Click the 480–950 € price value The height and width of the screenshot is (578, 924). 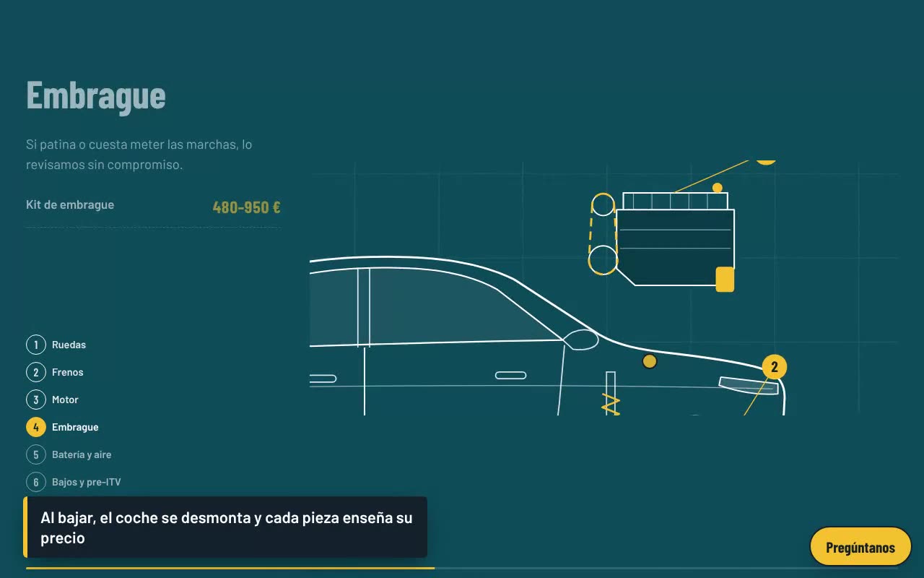click(x=247, y=207)
